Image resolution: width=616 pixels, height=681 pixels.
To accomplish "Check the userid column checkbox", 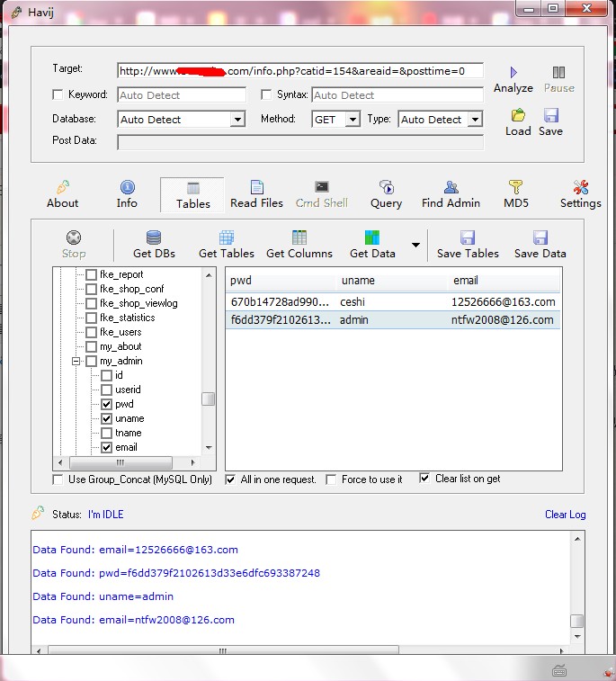I will (x=106, y=390).
